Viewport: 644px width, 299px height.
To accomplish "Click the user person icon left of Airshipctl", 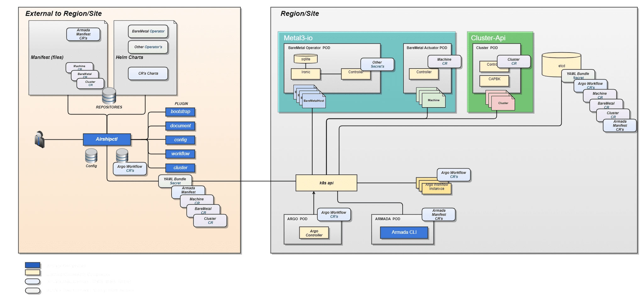I will pyautogui.click(x=40, y=139).
